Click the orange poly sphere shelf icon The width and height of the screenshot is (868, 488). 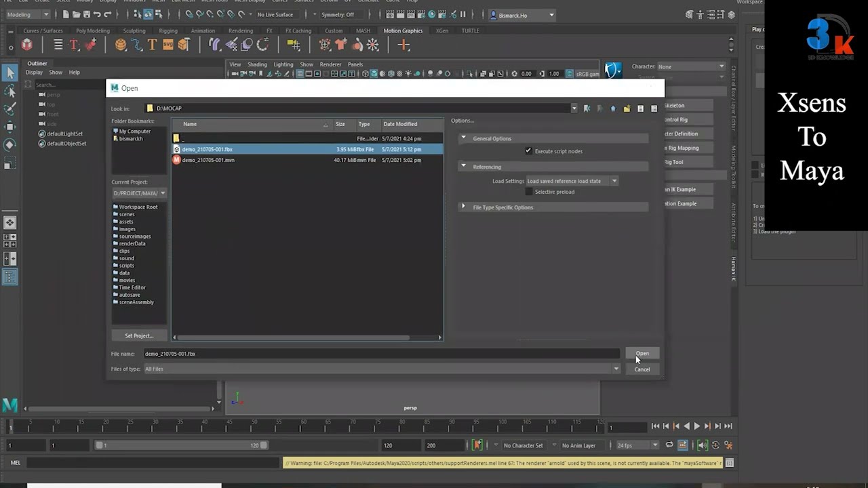point(121,45)
